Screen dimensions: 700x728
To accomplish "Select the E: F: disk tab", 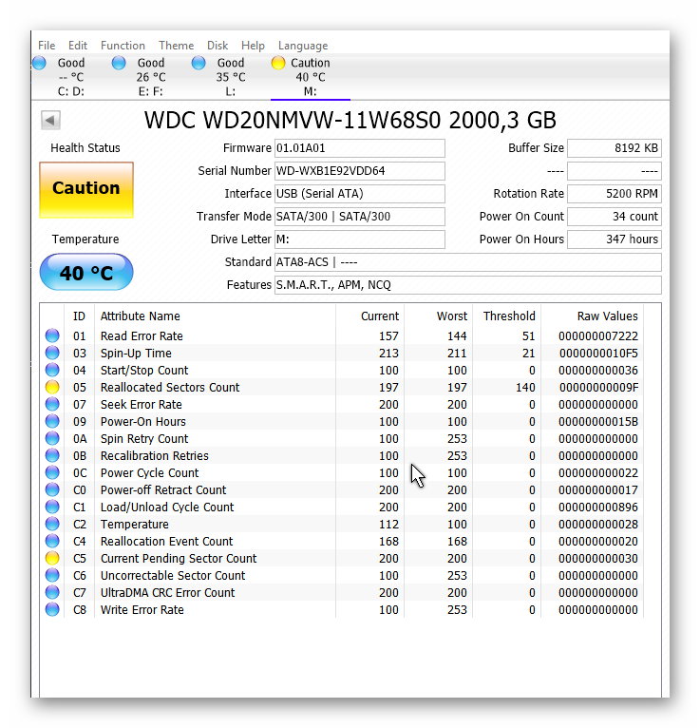I will (x=151, y=77).
